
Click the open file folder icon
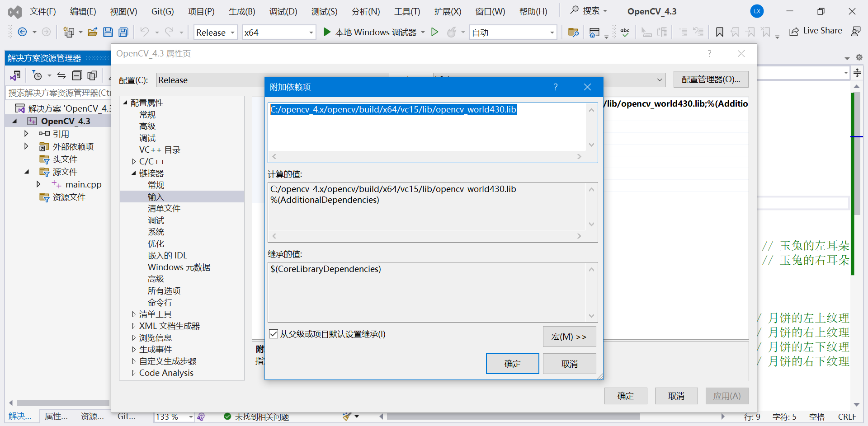(93, 32)
